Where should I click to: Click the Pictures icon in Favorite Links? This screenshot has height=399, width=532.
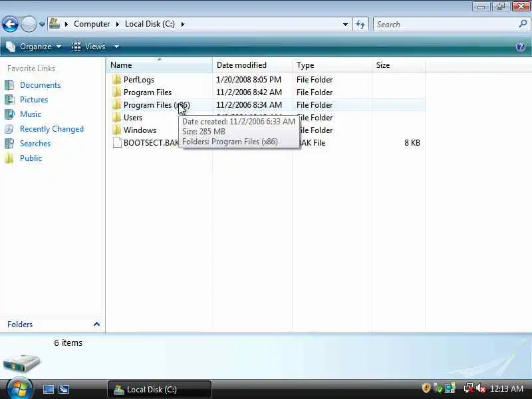click(9, 99)
